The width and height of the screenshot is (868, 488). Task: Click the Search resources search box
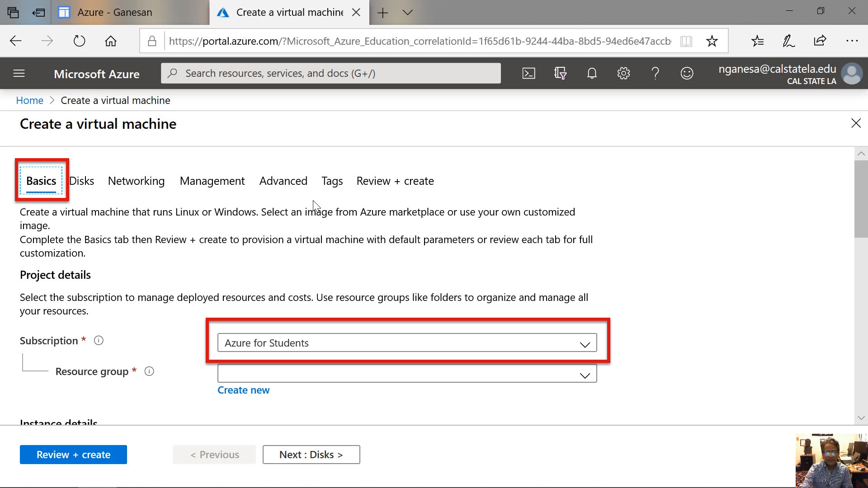(331, 73)
